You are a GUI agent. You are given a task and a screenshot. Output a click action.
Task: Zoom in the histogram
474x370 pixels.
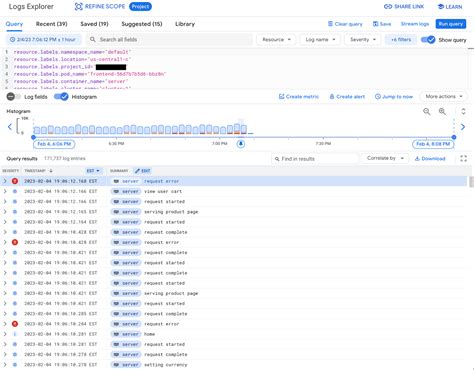pos(442,112)
